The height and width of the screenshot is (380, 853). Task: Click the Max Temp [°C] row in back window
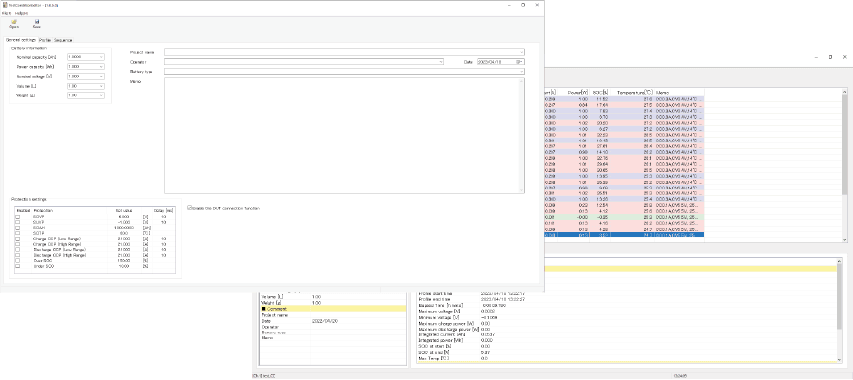coord(628,358)
